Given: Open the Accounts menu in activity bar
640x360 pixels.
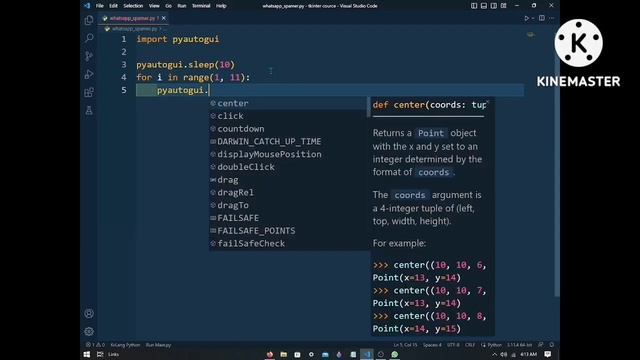Looking at the screenshot, I should click(89, 313).
